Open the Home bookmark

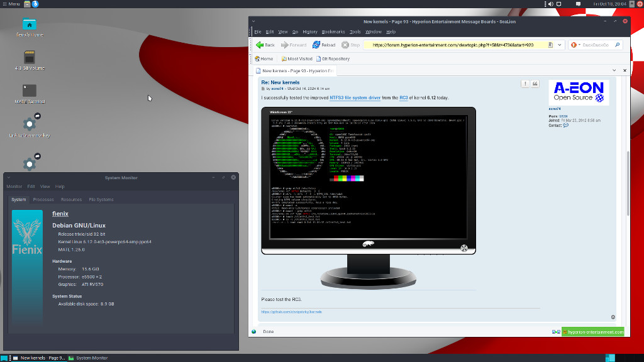264,58
